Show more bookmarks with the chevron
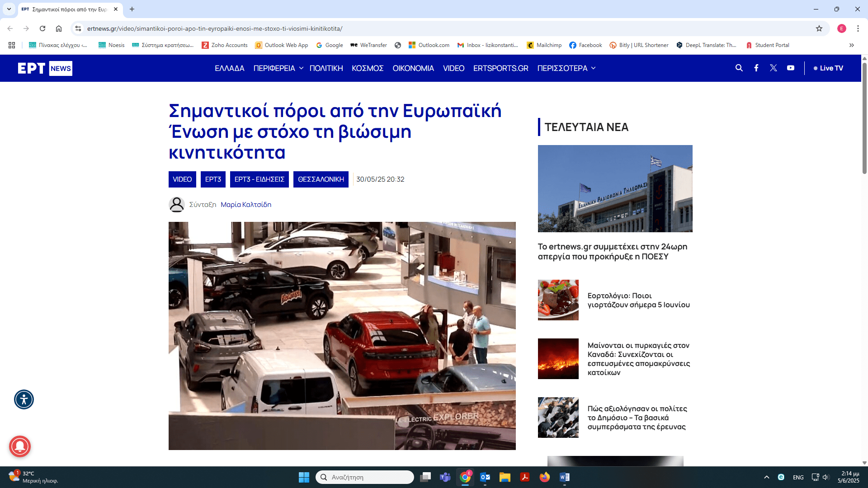868x488 pixels. pyautogui.click(x=852, y=45)
